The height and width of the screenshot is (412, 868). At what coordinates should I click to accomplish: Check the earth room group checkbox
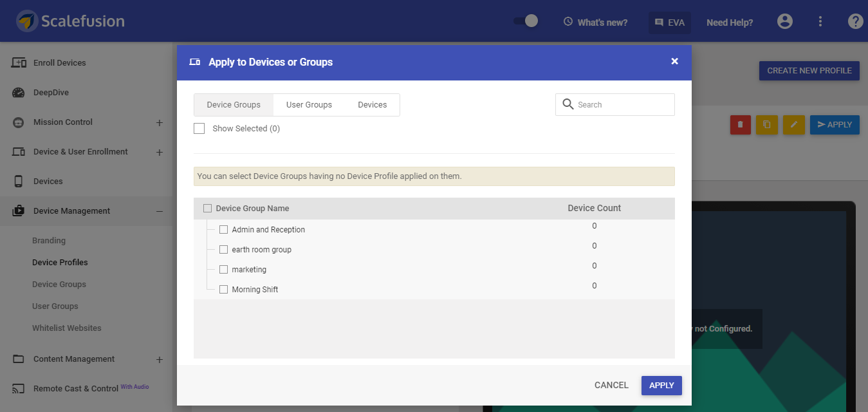click(x=224, y=250)
